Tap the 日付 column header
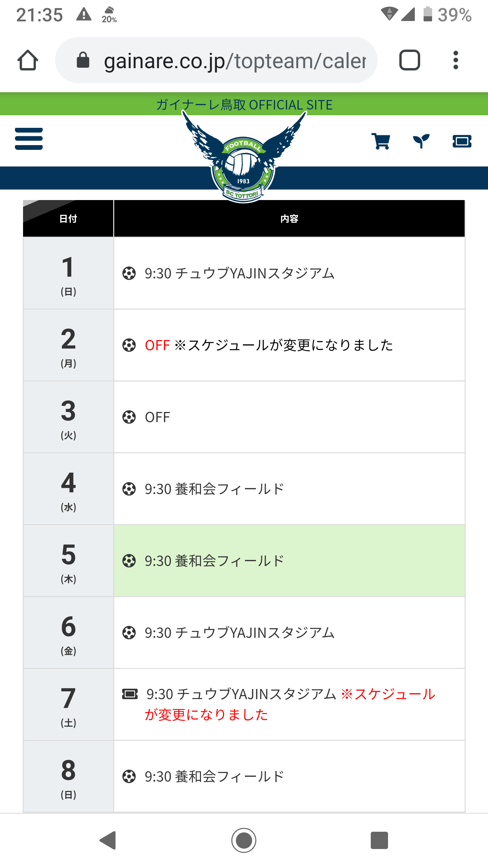Viewport: 488px width, 868px height. [68, 219]
